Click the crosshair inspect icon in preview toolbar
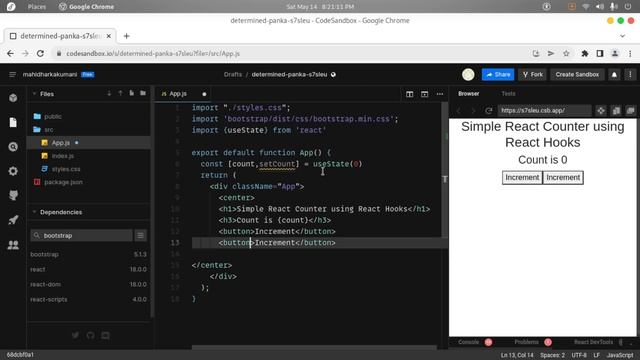This screenshot has width=640, height=360. 601,111
